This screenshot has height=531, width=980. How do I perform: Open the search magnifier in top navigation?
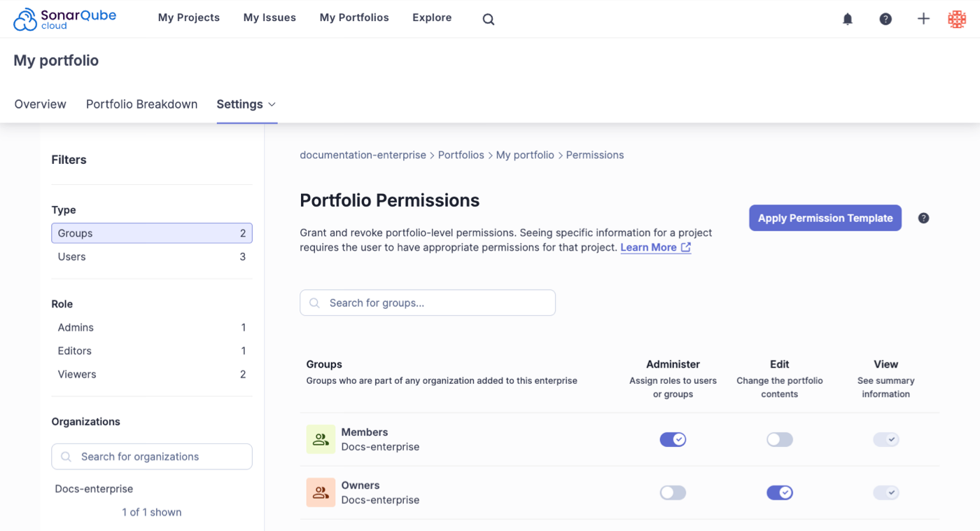[x=489, y=20]
